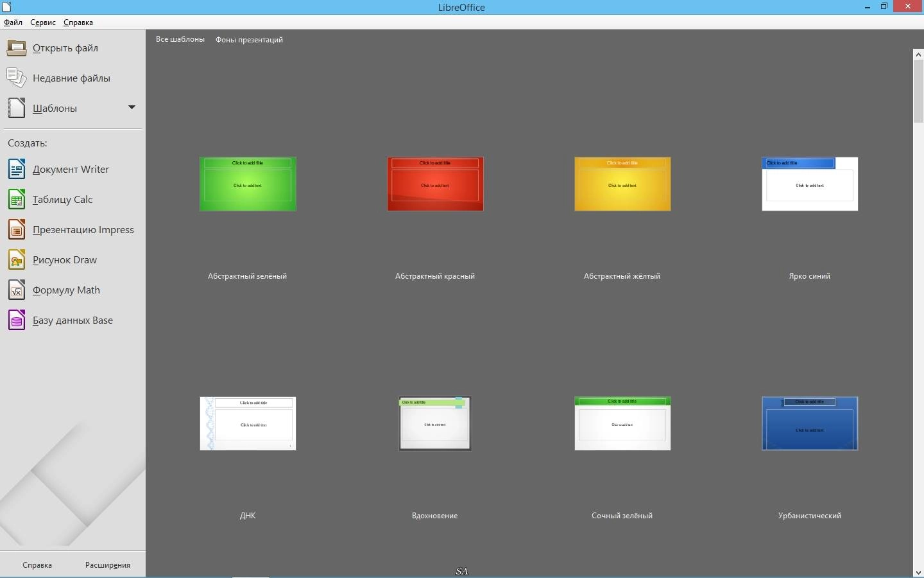924x578 pixels.
Task: Click the Расширения button at bottom
Action: (x=108, y=565)
